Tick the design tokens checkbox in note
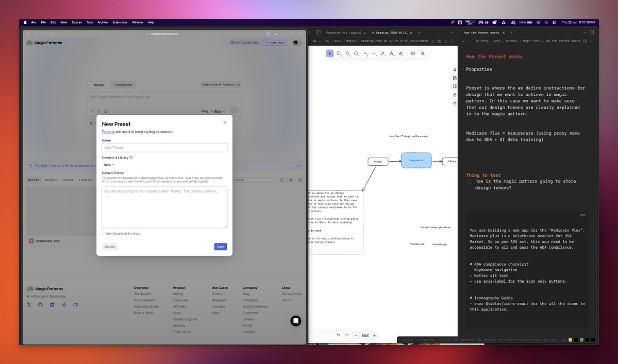The width and height of the screenshot is (618, 364). point(470,181)
